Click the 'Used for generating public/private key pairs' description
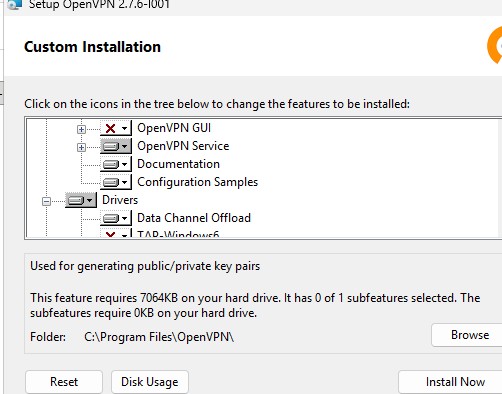This screenshot has width=502, height=394. 145,266
